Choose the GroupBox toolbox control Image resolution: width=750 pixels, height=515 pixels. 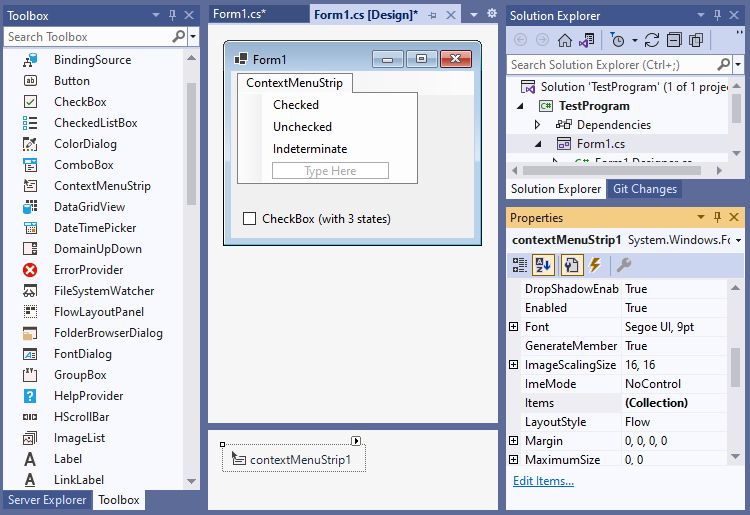(80, 375)
